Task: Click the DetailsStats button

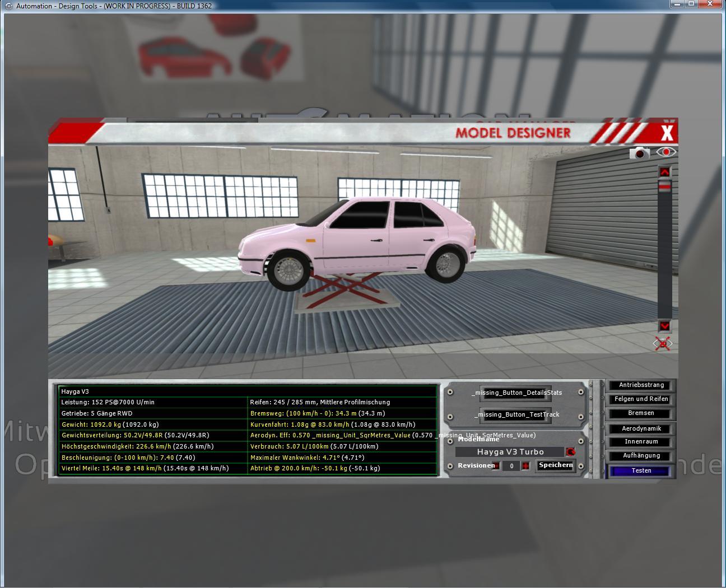Action: 516,393
